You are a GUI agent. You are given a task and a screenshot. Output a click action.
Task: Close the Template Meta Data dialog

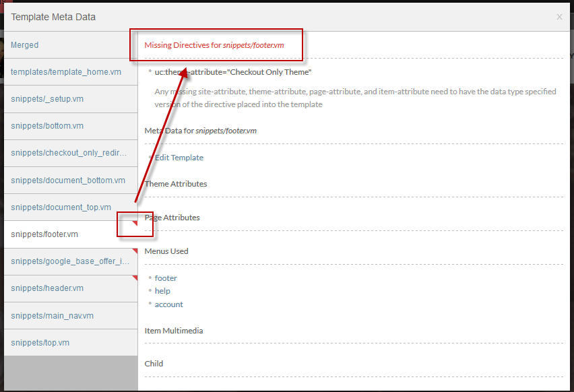(559, 17)
